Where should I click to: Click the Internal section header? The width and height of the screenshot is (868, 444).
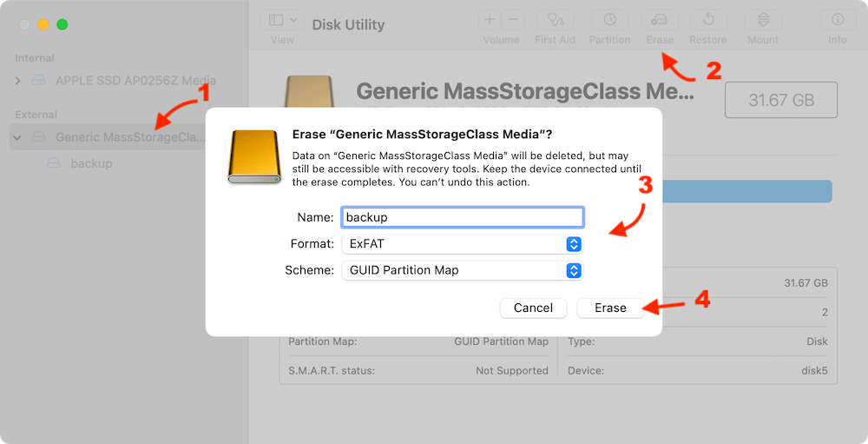click(x=35, y=58)
